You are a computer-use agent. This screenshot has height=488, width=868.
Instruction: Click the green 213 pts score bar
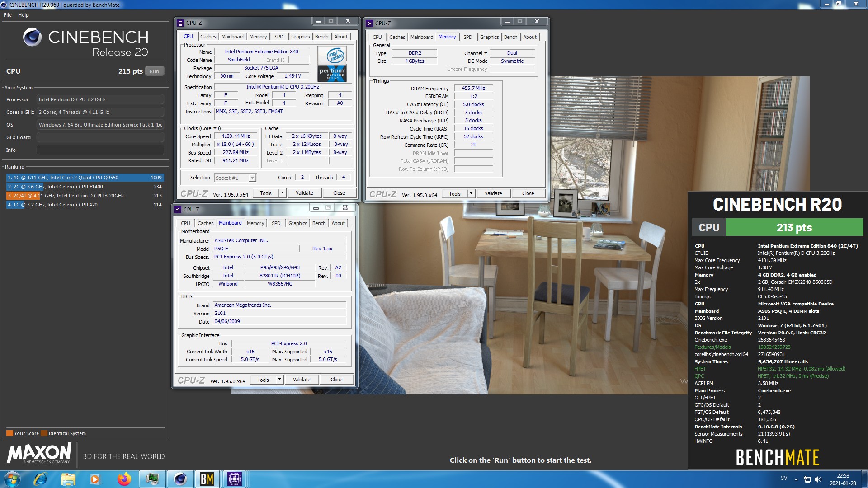(794, 227)
